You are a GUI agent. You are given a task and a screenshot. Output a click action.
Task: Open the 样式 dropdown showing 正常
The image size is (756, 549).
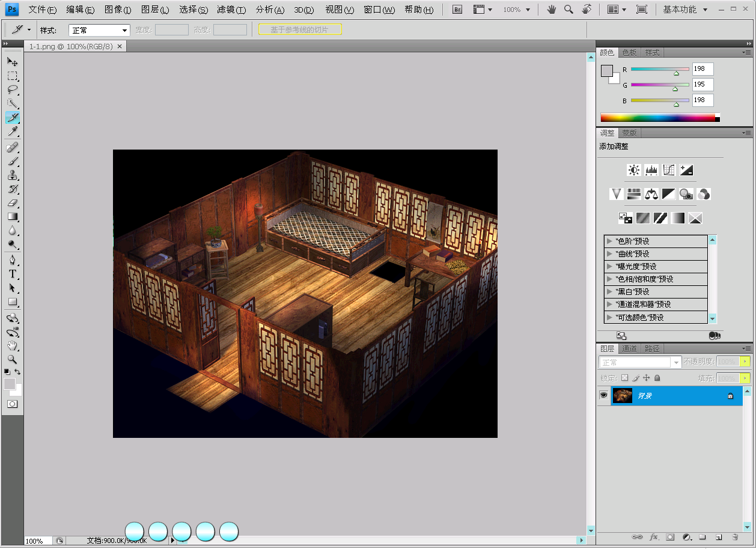pyautogui.click(x=99, y=30)
